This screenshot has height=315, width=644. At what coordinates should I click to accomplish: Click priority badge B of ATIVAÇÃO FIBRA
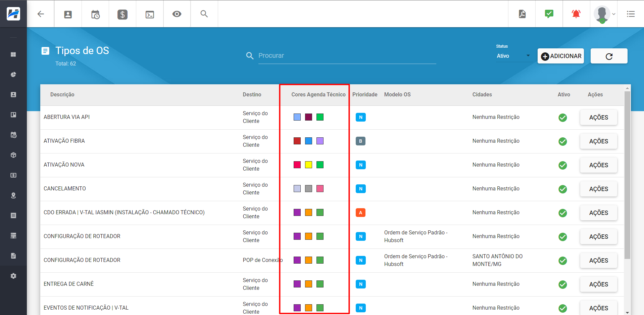(360, 141)
